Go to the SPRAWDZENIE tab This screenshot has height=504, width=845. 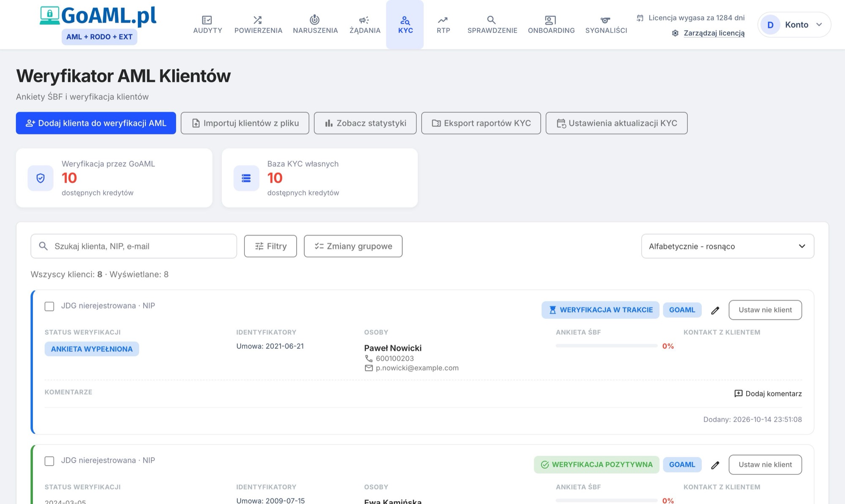492,25
